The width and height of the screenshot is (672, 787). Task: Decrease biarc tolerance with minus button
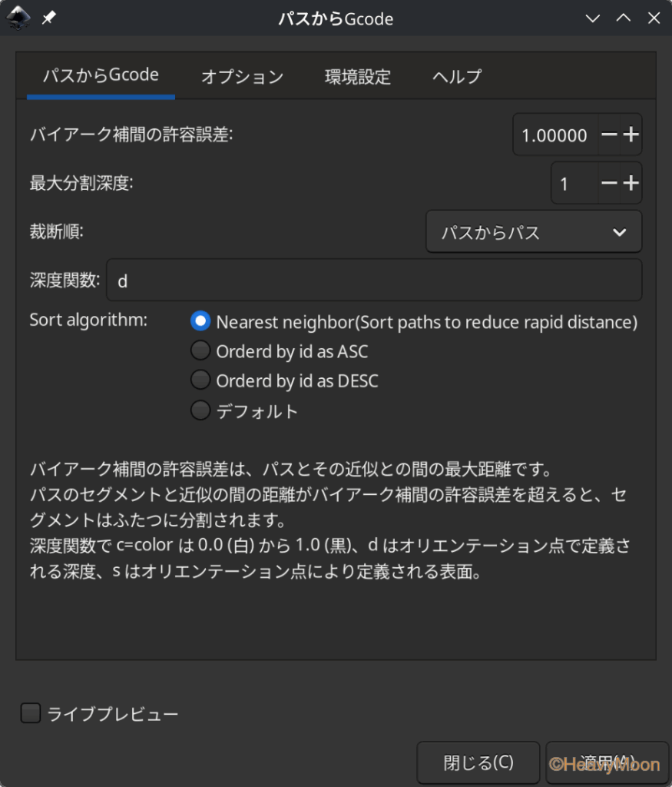tap(609, 135)
